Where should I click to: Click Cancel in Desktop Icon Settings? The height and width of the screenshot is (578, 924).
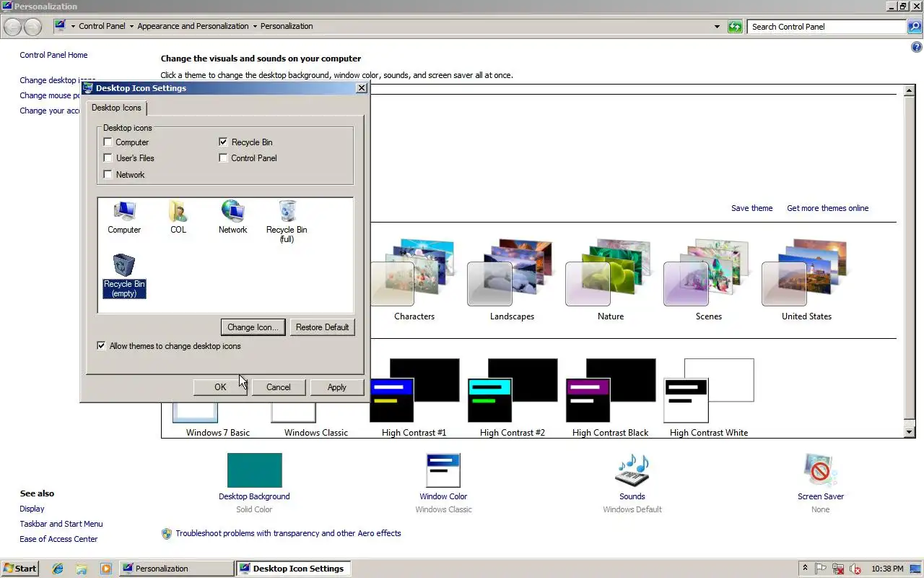pos(279,387)
